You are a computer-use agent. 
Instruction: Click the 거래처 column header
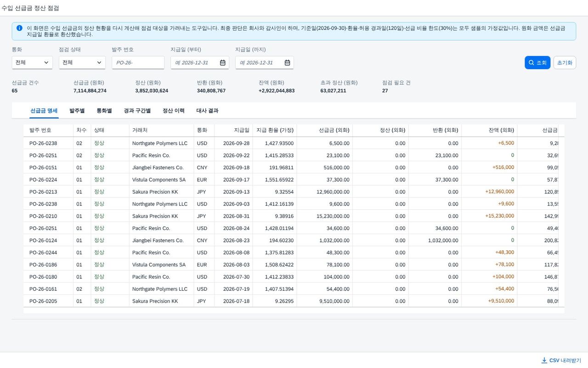(162, 130)
